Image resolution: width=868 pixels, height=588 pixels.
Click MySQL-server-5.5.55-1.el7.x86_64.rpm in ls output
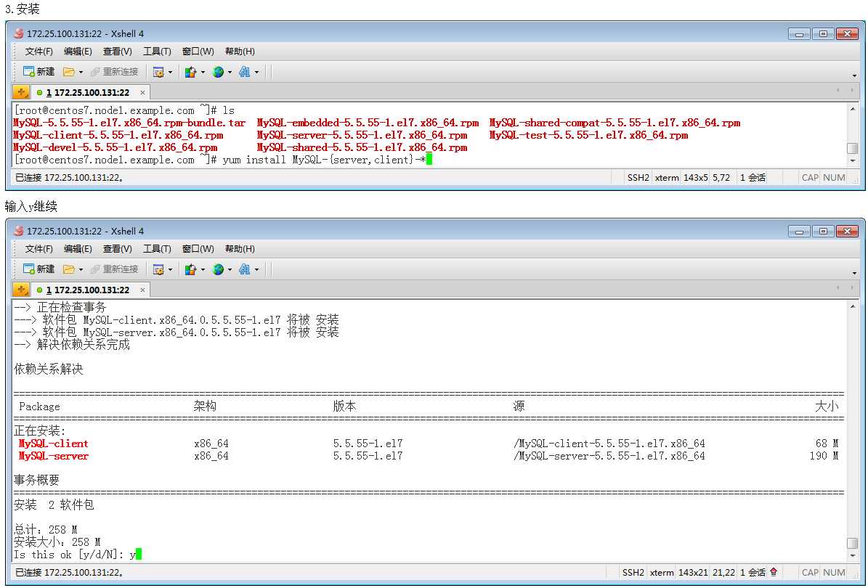[362, 135]
